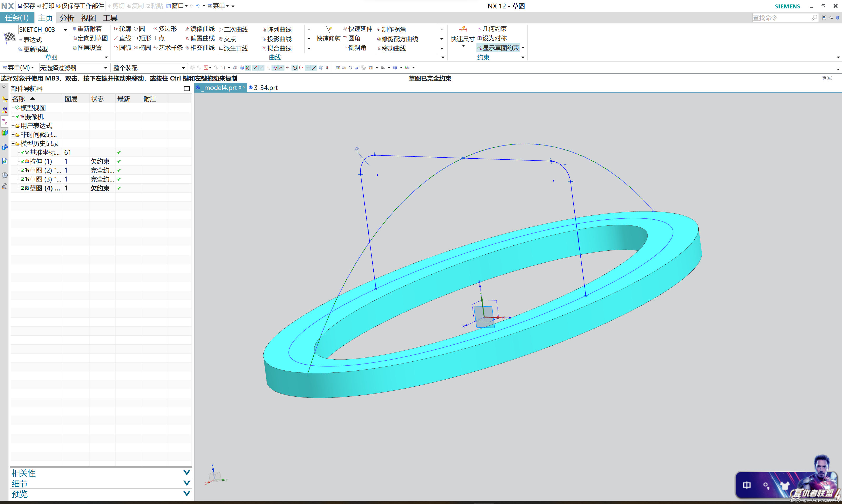This screenshot has height=504, width=842.
Task: Switch to the 3-34.prt document tab
Action: click(263, 88)
